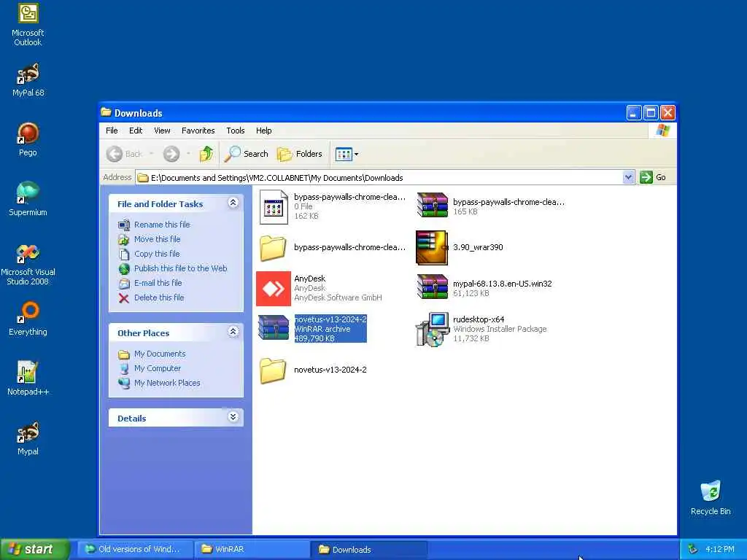Select the Recycle Bin icon
Screen dimensions: 747x560
[711, 498]
